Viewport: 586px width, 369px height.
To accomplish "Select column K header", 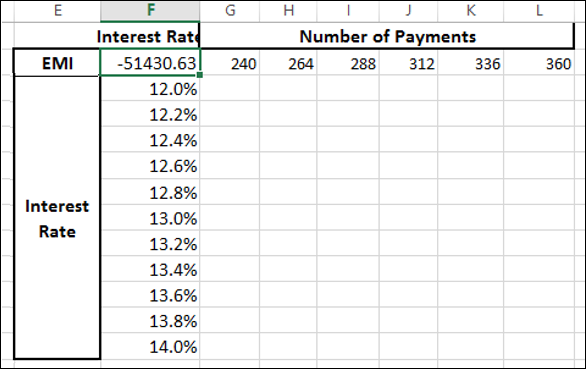I will [x=471, y=11].
